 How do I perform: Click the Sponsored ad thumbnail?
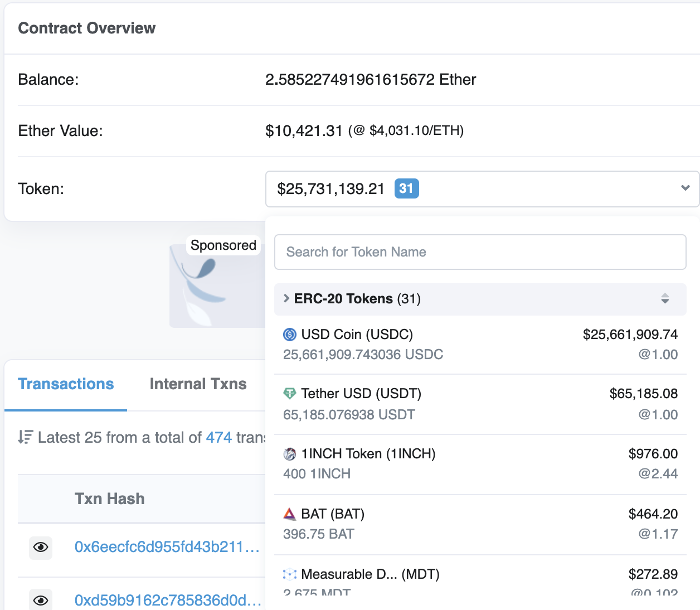pos(217,285)
